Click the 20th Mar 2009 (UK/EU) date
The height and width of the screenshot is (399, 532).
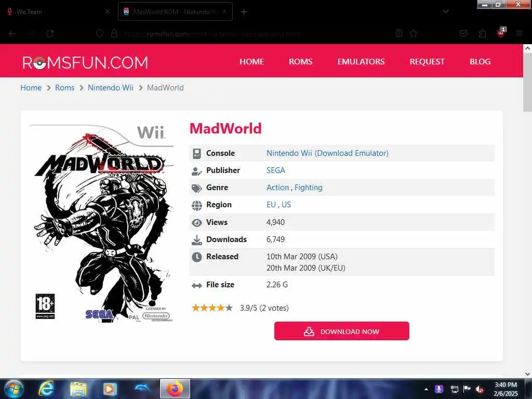(x=306, y=268)
